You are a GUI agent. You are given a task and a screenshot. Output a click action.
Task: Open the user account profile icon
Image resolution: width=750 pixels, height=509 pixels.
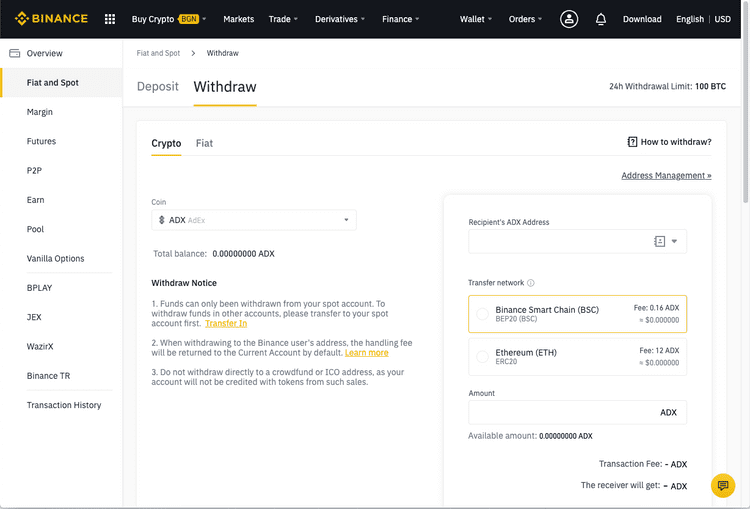pyautogui.click(x=569, y=19)
